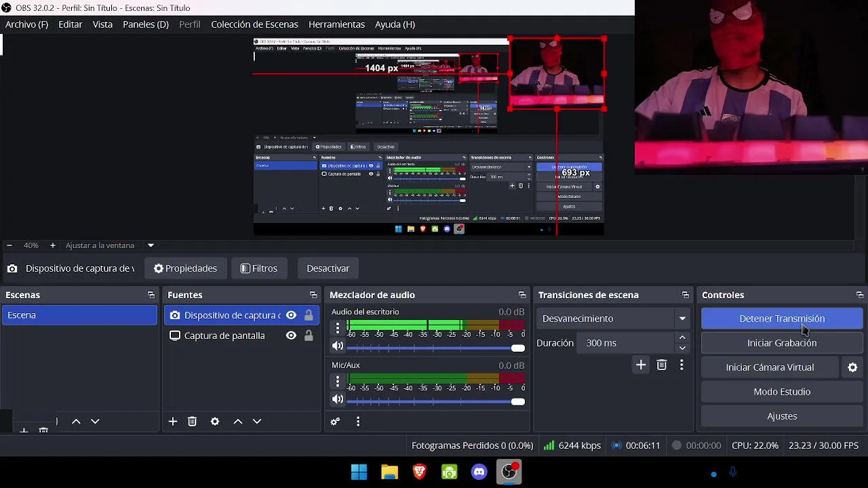The image size is (868, 488).
Task: Move source up in Fuentes list
Action: coord(238,422)
